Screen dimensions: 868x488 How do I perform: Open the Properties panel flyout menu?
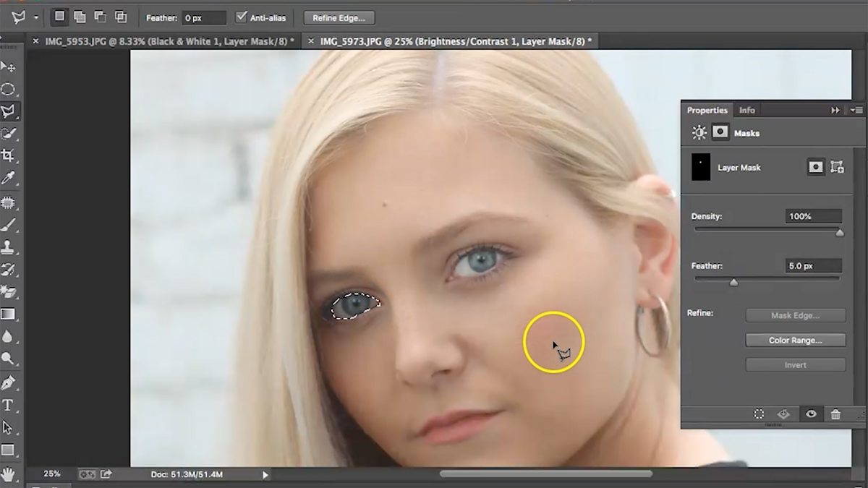[x=856, y=111]
